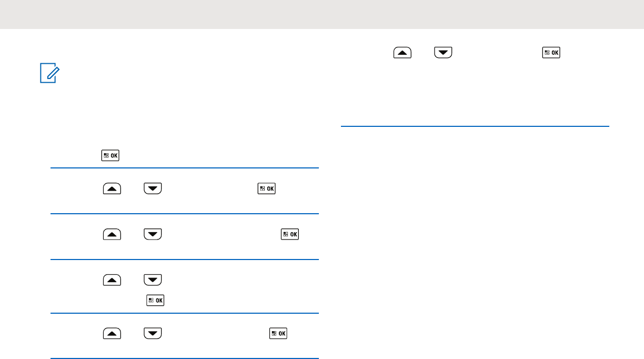Screen dimensions: 644x359
Task: Click the down arrow in the first left-column arrow pair
Action: [x=152, y=188]
